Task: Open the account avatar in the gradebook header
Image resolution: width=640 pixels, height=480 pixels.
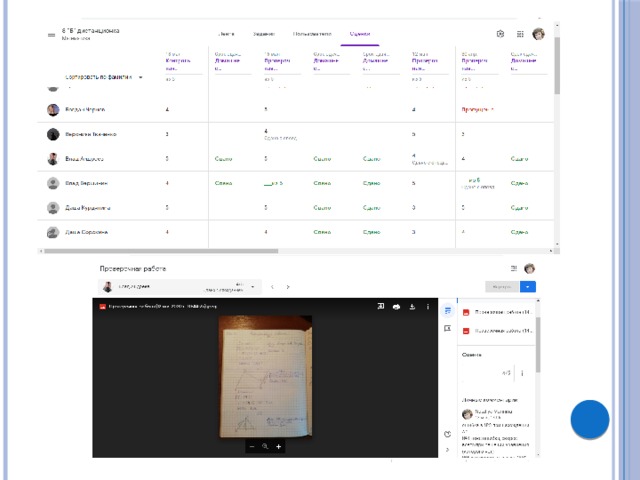Action: [538, 34]
